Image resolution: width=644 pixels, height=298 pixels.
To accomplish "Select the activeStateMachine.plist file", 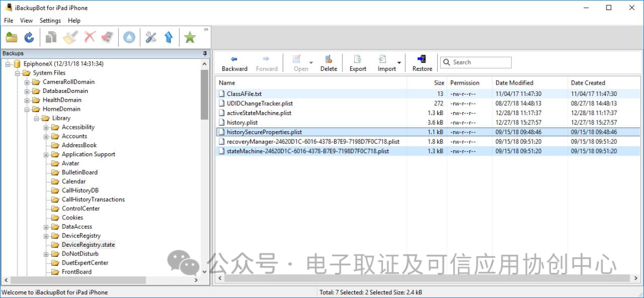I will pos(428,113).
